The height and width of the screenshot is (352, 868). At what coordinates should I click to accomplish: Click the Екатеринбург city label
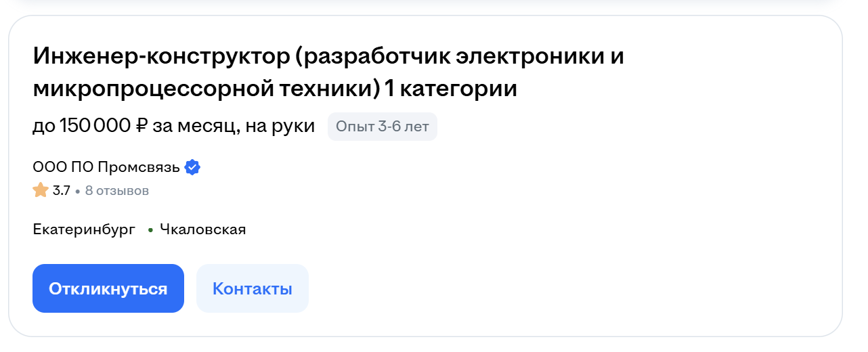(84, 229)
